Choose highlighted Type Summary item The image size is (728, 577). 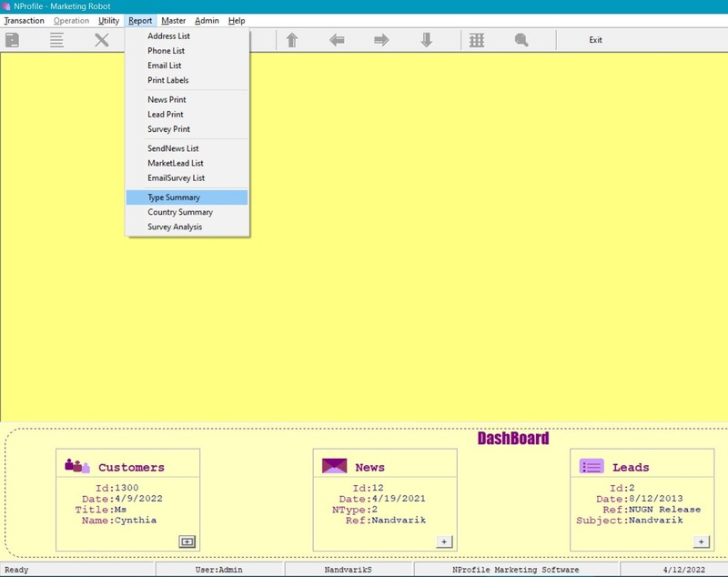coord(187,197)
